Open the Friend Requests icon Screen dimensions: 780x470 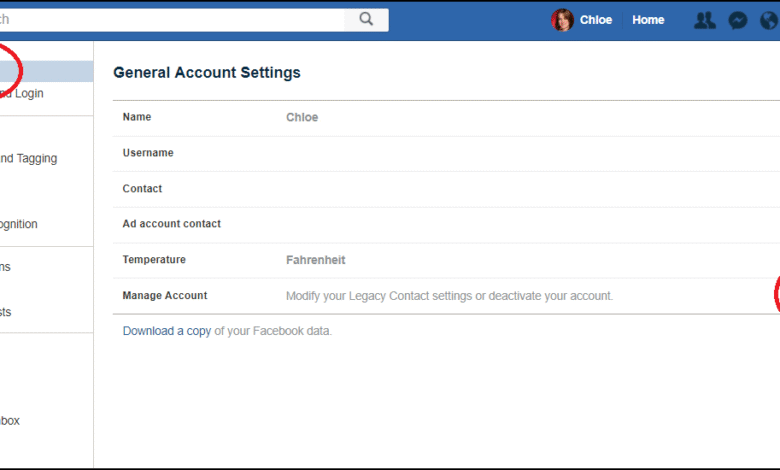(704, 20)
